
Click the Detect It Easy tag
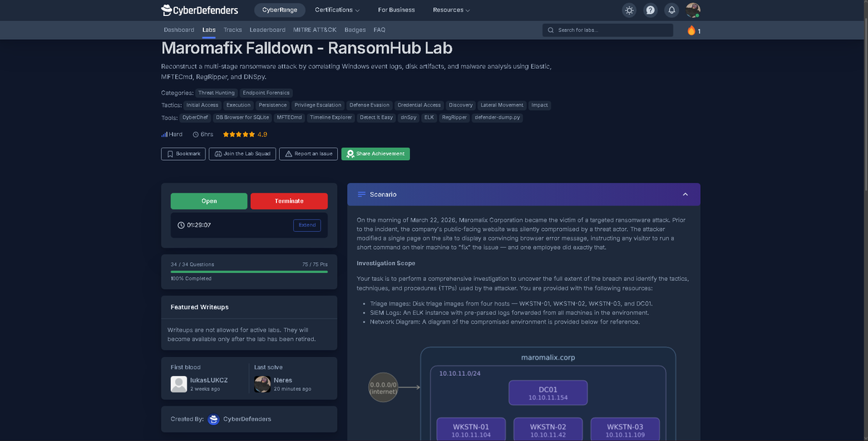tap(376, 117)
